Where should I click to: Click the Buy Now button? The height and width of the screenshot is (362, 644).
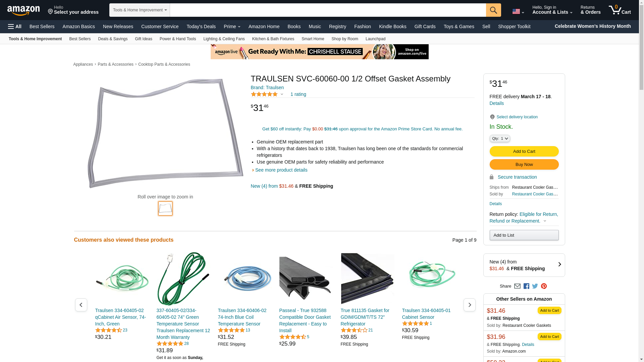[524, 165]
